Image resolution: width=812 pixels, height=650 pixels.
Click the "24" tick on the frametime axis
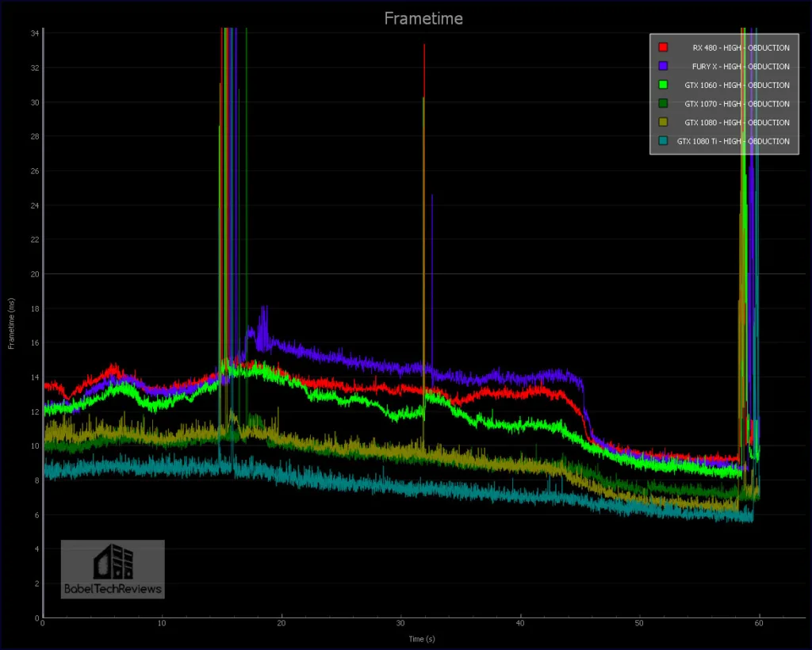pyautogui.click(x=35, y=205)
